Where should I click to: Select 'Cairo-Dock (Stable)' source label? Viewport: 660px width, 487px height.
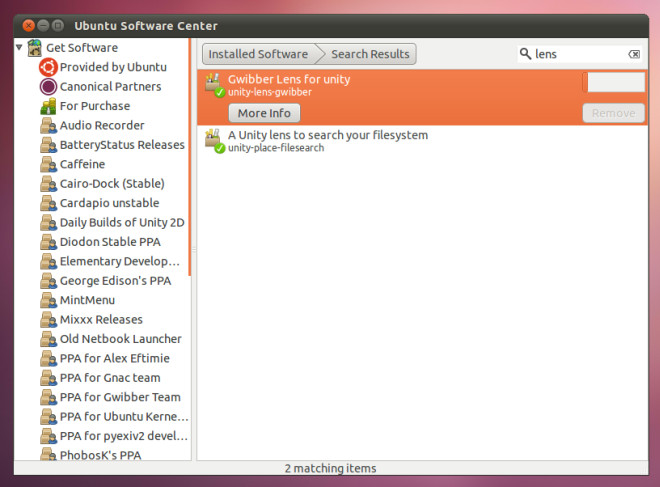[x=112, y=184]
